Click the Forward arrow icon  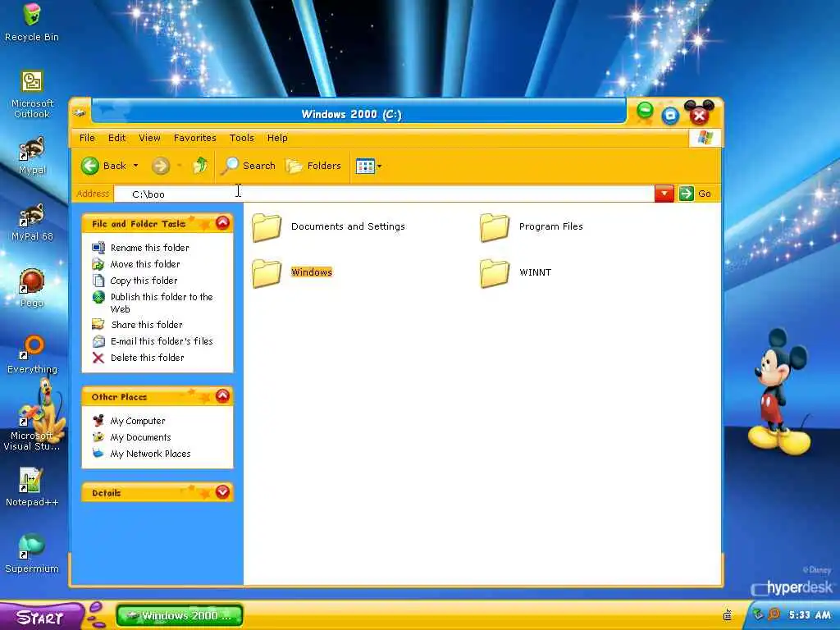pos(160,166)
